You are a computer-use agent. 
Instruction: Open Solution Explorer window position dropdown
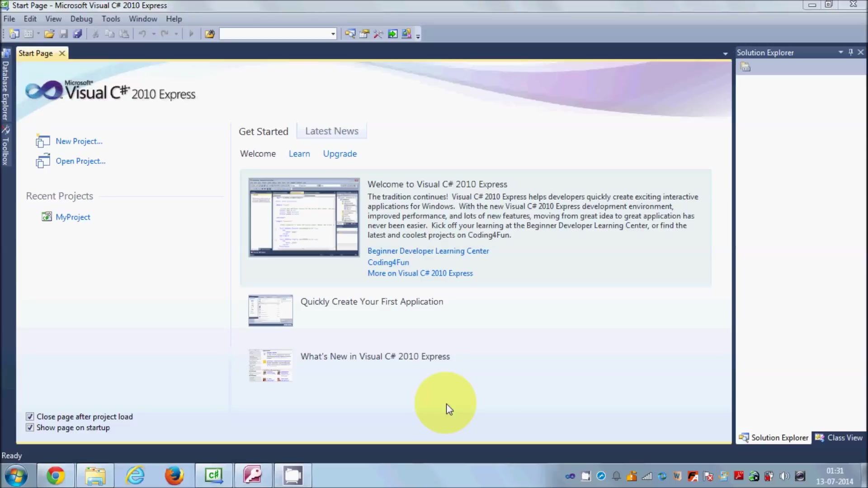(x=841, y=52)
